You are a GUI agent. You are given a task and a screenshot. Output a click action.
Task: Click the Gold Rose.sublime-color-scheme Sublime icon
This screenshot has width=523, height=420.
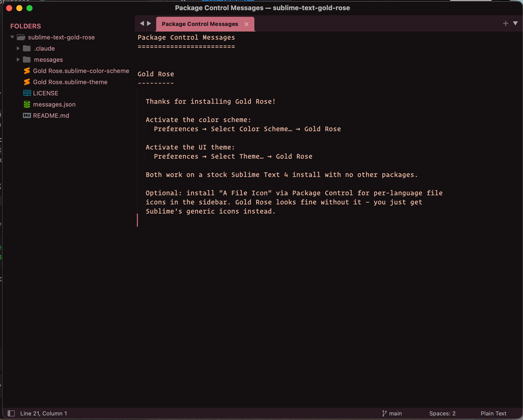click(x=27, y=71)
